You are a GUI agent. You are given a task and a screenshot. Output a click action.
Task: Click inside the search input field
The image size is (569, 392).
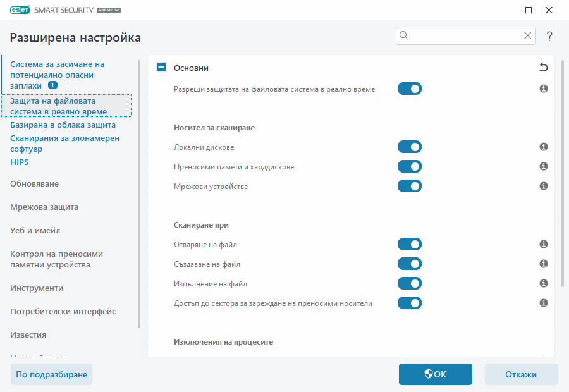pos(462,35)
